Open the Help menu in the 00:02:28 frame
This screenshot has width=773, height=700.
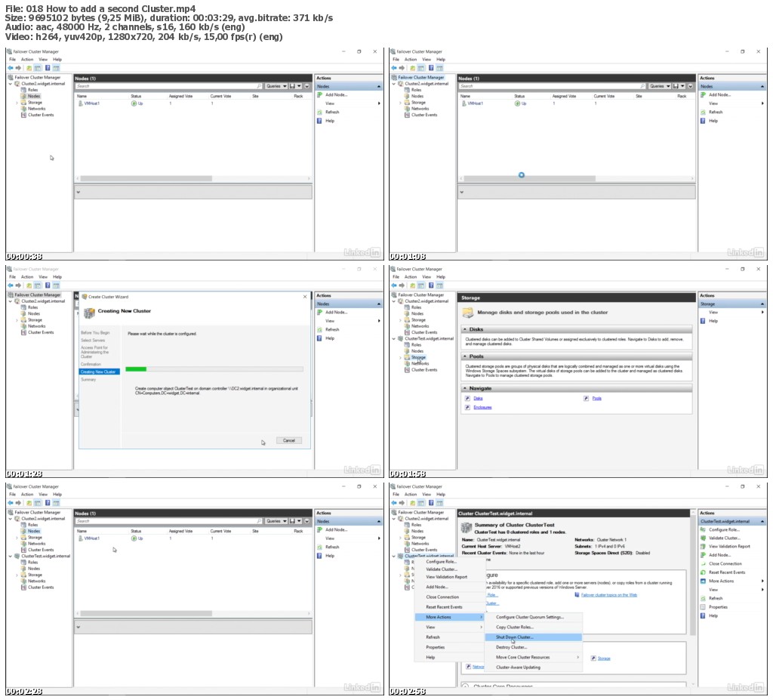(x=57, y=494)
